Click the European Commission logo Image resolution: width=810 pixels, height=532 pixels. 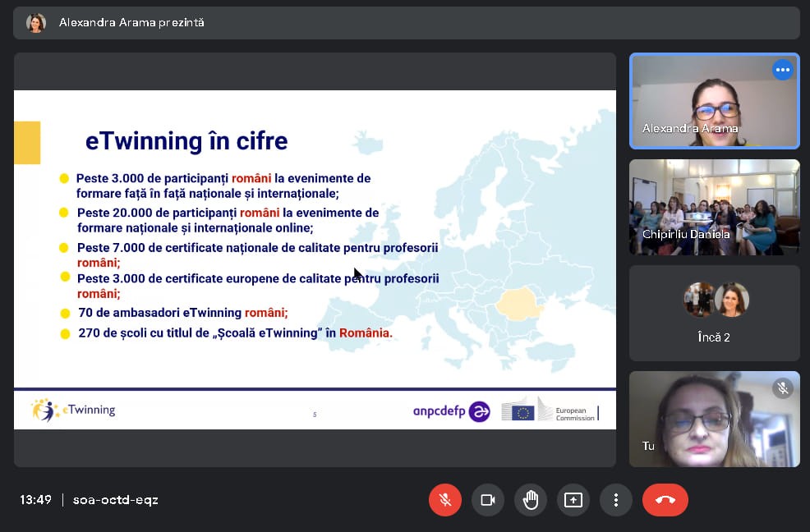[x=549, y=410]
